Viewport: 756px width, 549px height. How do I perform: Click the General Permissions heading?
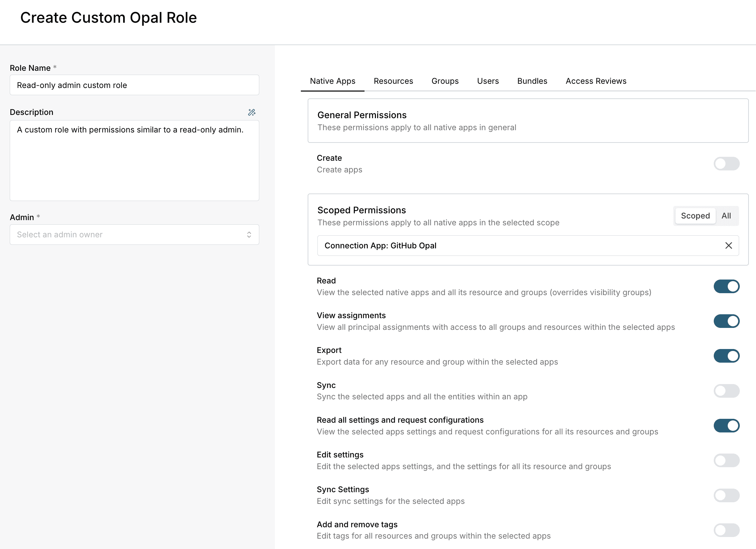[362, 115]
